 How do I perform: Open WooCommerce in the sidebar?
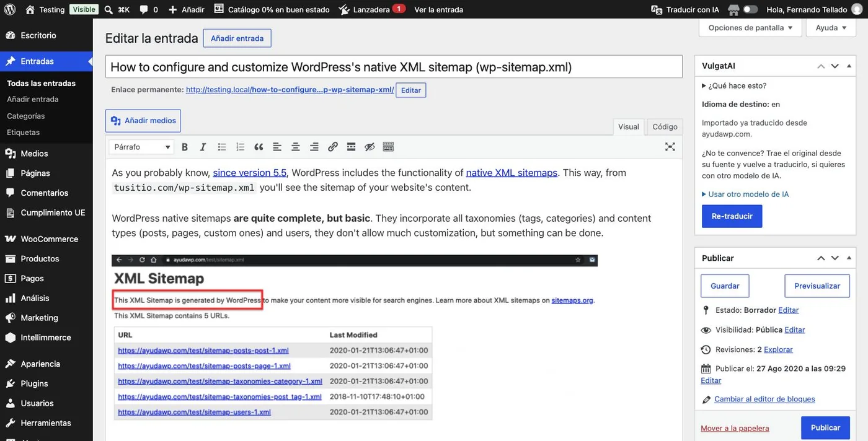pyautogui.click(x=46, y=239)
